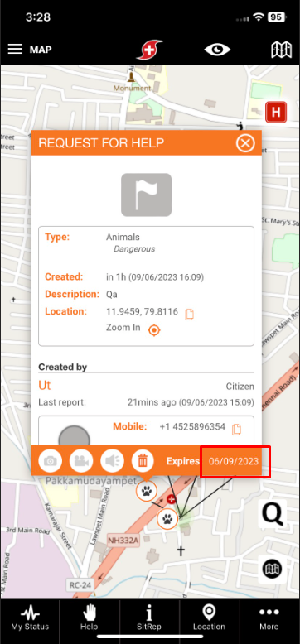Click the Zoom In target icon

154,329
